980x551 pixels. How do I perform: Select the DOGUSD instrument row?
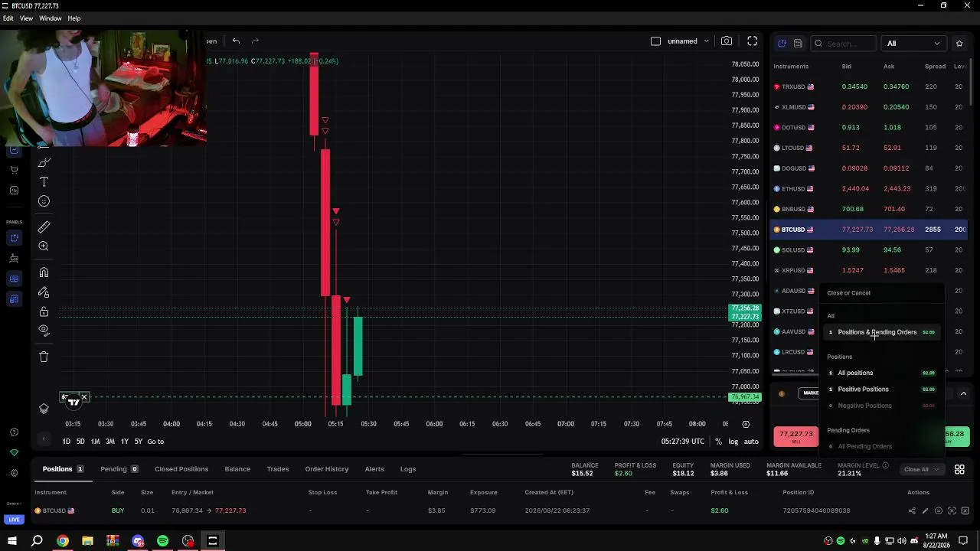point(869,168)
